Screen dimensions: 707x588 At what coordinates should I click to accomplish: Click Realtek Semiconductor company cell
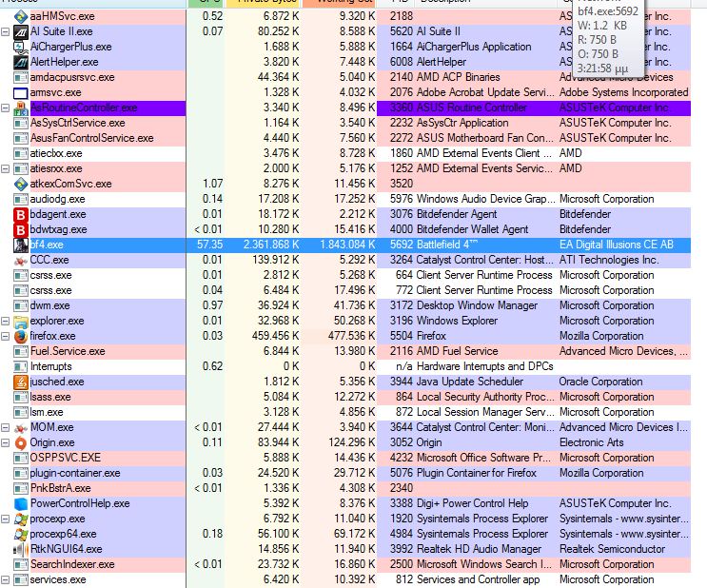tap(612, 549)
